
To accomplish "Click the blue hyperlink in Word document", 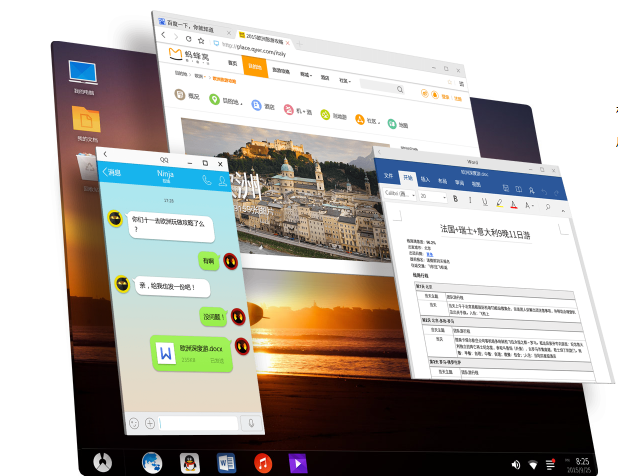I will pyautogui.click(x=430, y=254).
